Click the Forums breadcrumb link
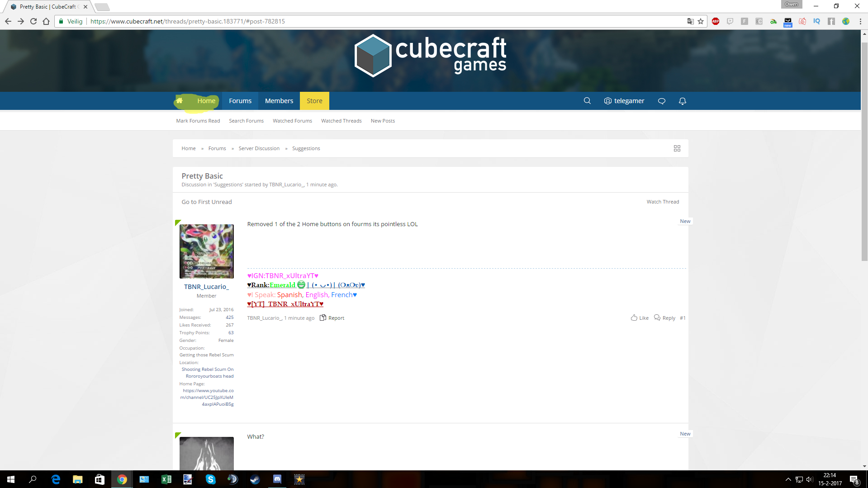This screenshot has height=488, width=868. point(217,148)
